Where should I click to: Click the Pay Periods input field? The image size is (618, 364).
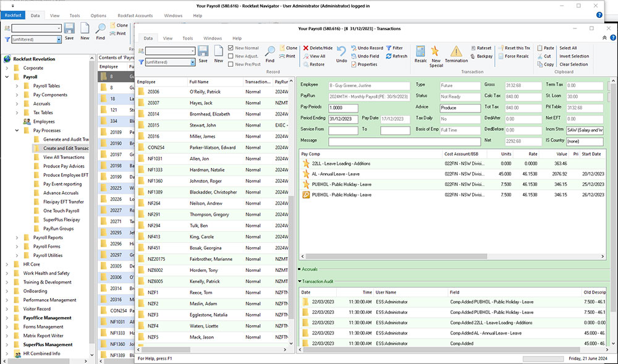tap(343, 108)
